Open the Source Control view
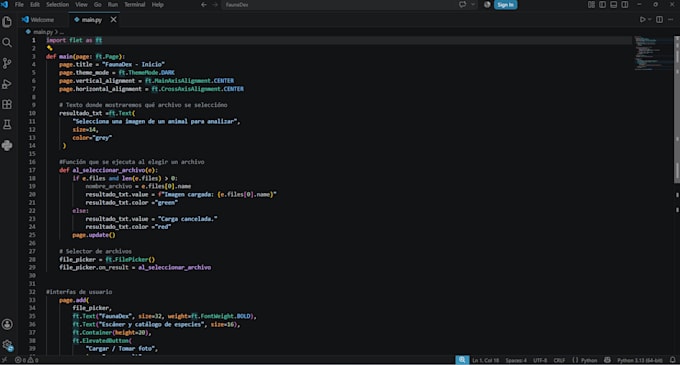Viewport: 680px width, 365px height. click(7, 63)
